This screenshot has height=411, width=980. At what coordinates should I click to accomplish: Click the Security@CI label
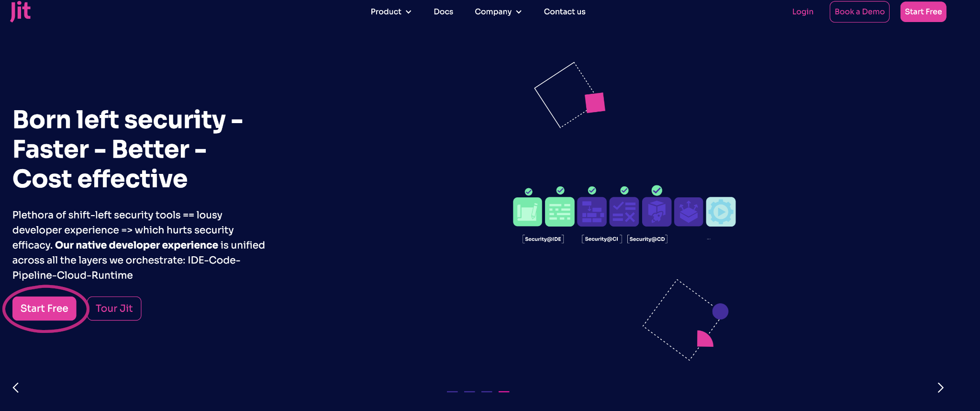point(601,239)
